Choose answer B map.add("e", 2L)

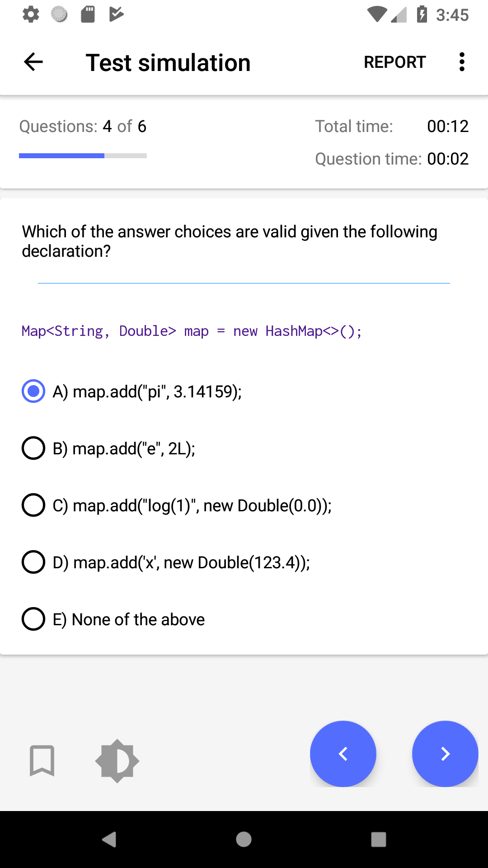click(33, 448)
